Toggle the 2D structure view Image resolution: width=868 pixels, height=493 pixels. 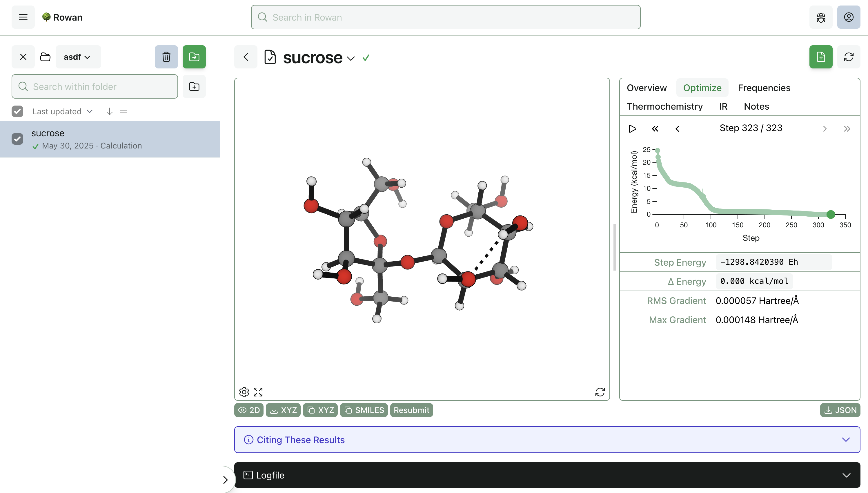coord(249,410)
